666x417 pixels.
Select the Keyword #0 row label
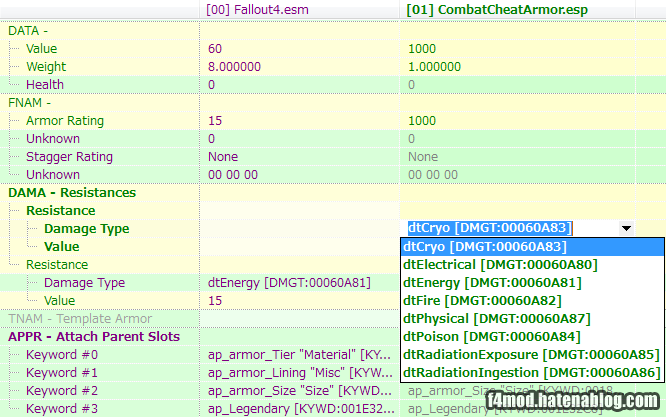pyautogui.click(x=62, y=355)
